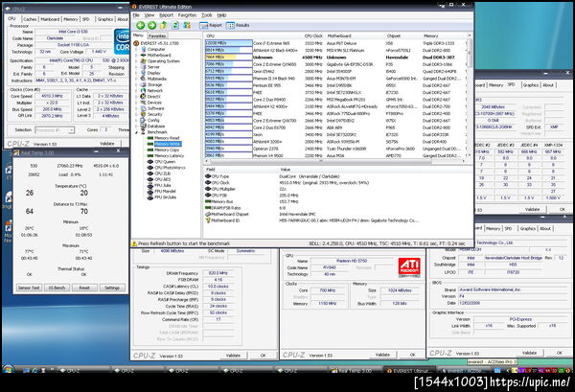575x392 pixels.
Task: Click Validate in the CPU-Z Graphics window
Action: point(382,355)
